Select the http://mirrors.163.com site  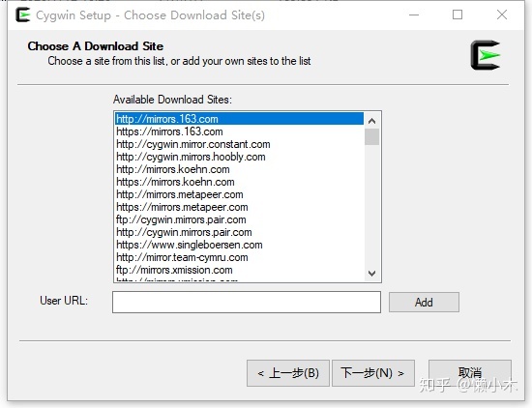239,119
